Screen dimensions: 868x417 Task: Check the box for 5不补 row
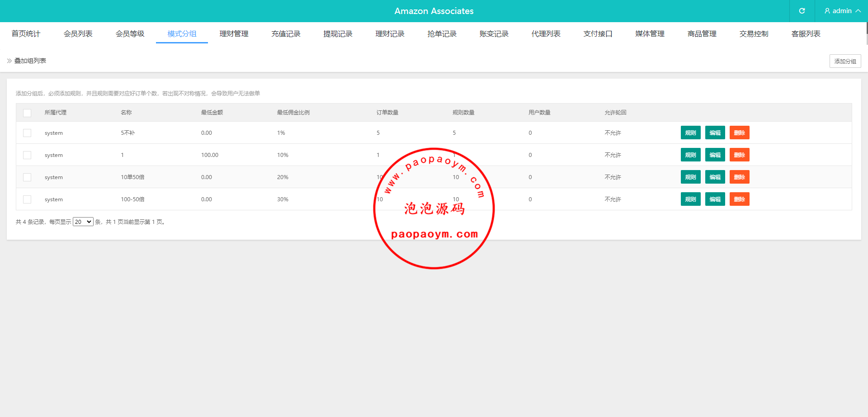(27, 133)
